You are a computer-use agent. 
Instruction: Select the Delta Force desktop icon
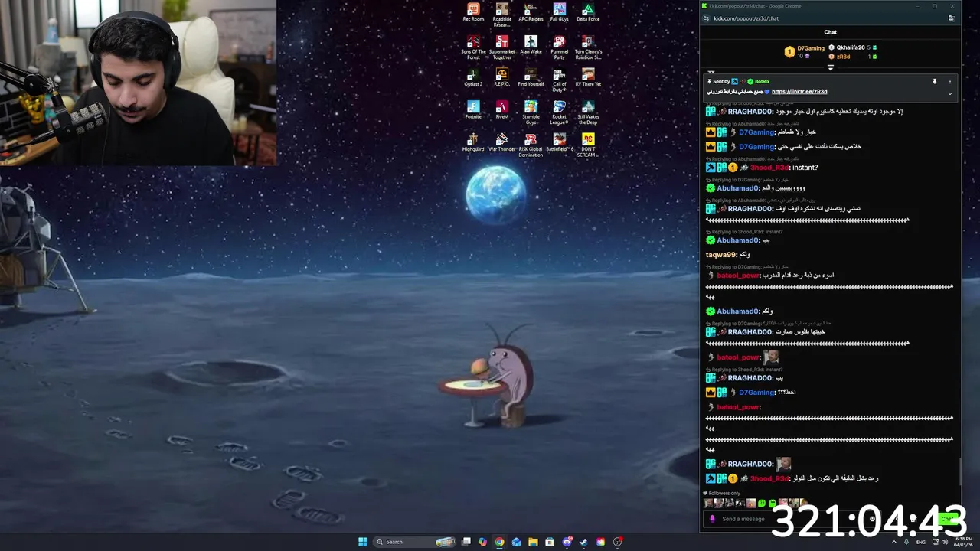[588, 12]
